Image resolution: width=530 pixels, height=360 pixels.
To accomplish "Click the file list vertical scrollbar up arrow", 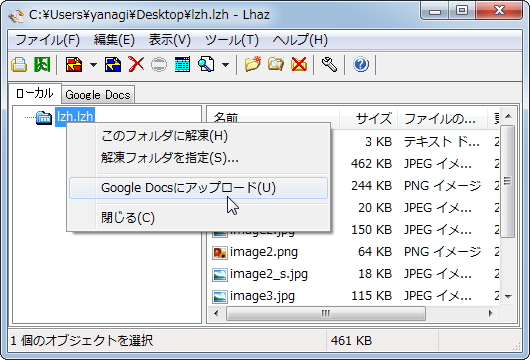I will pos(508,117).
